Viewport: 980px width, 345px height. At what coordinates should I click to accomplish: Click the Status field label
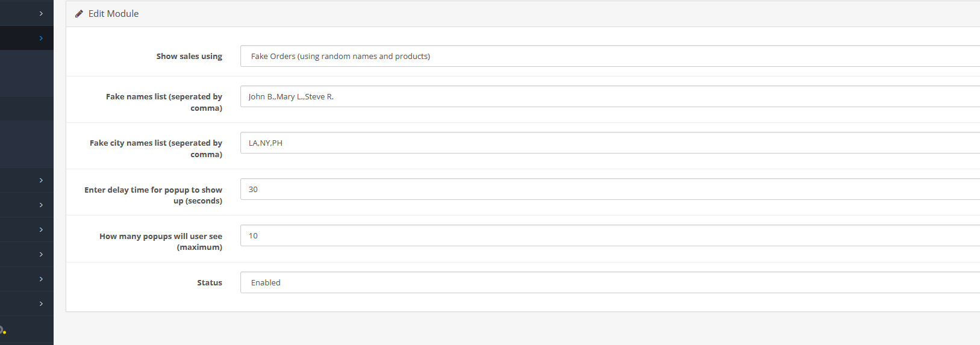pyautogui.click(x=210, y=282)
